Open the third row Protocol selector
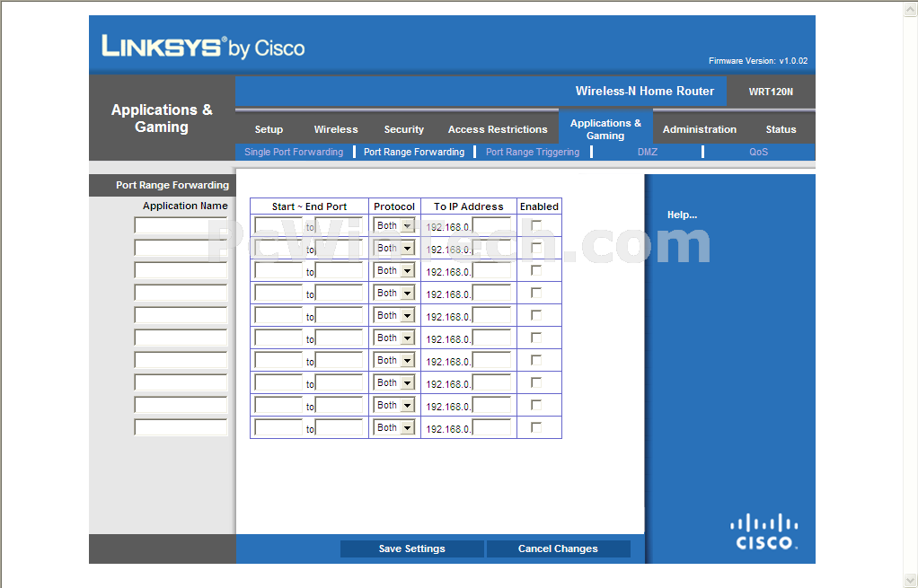918x588 pixels. point(394,270)
